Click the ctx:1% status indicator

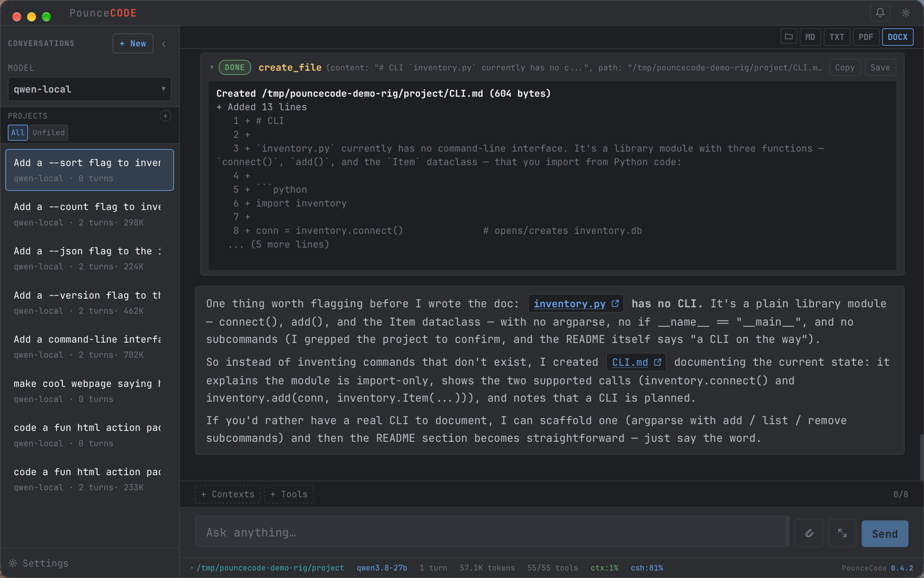click(604, 568)
